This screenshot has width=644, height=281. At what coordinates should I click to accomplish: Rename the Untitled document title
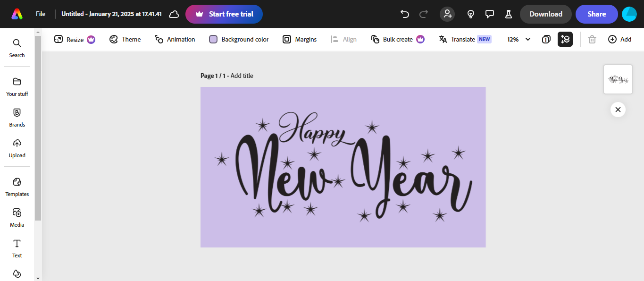tap(111, 14)
